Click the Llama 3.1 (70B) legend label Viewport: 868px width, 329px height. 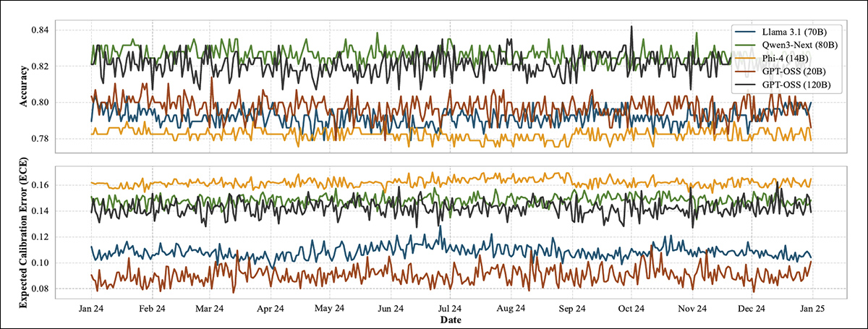point(793,32)
